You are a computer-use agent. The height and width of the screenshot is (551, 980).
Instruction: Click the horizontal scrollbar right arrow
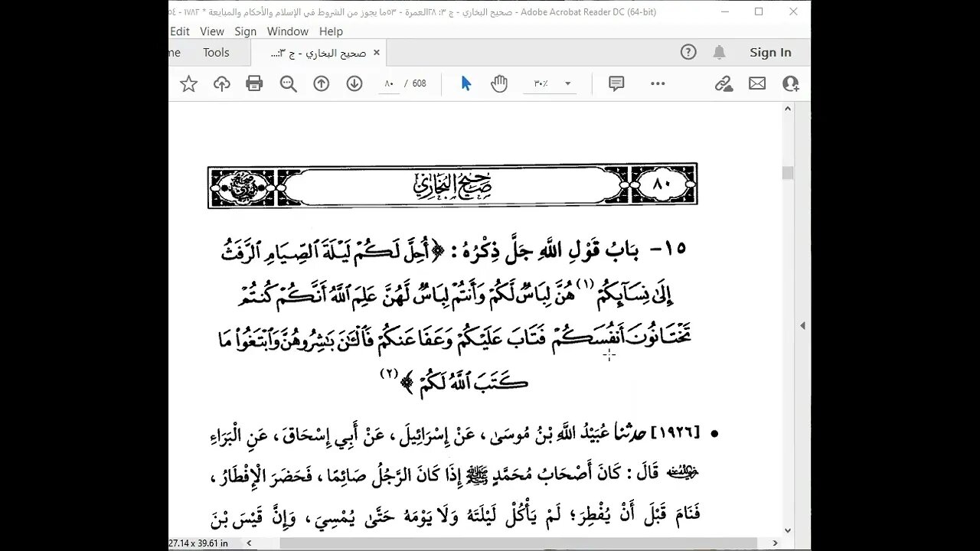(774, 543)
